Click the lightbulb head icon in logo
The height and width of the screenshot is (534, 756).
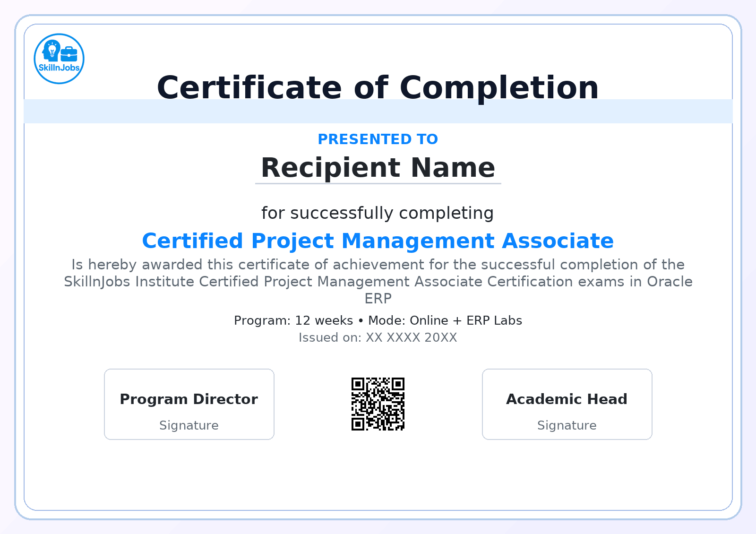pos(51,50)
